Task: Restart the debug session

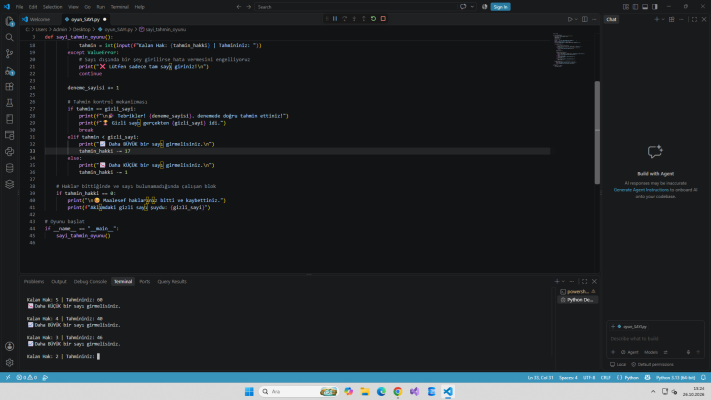Action: tap(373, 19)
